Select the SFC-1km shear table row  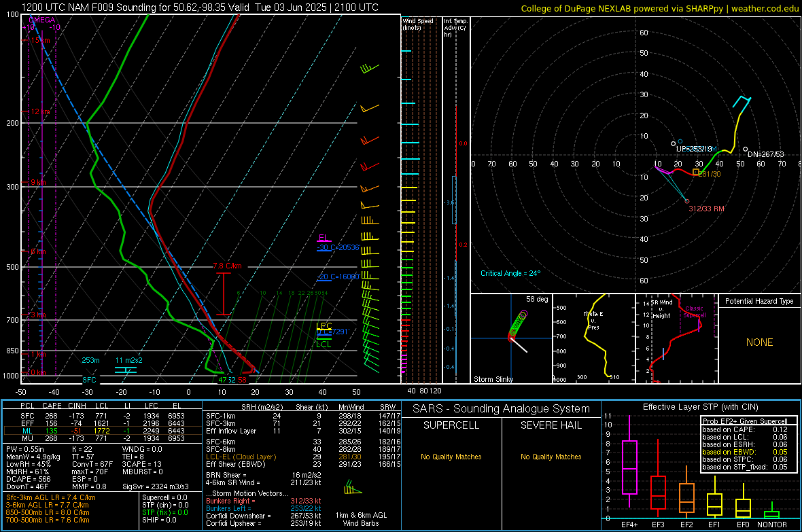point(303,416)
